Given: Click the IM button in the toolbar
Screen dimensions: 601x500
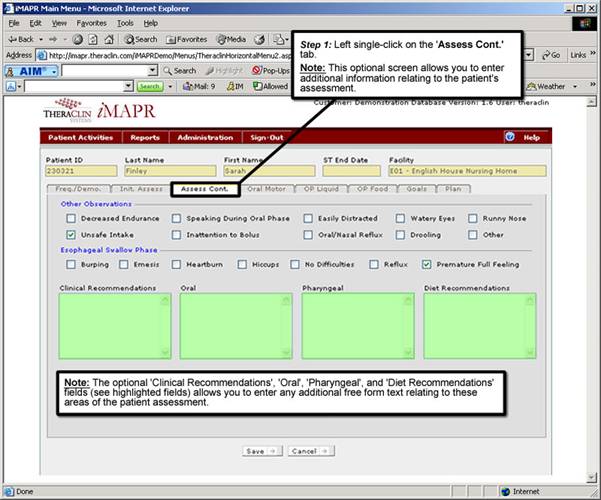Looking at the screenshot, I should [235, 87].
